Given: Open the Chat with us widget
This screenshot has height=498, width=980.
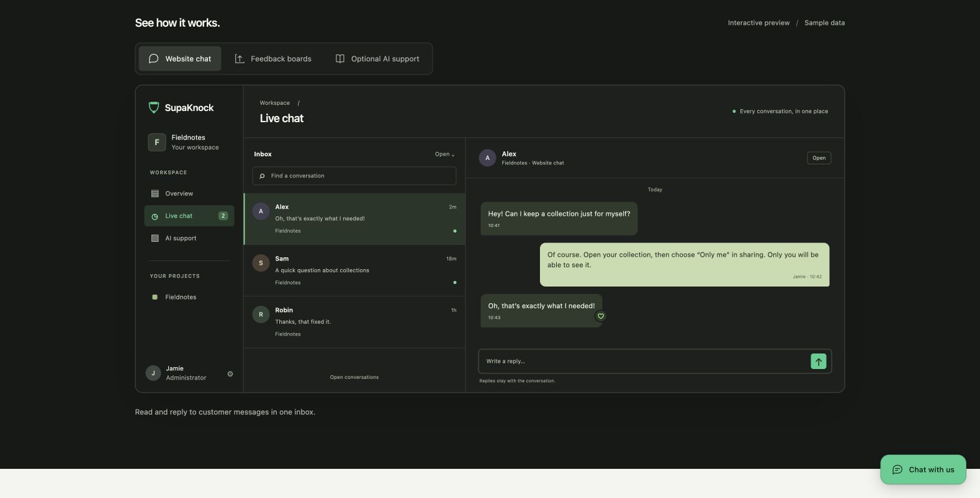Looking at the screenshot, I should (923, 470).
